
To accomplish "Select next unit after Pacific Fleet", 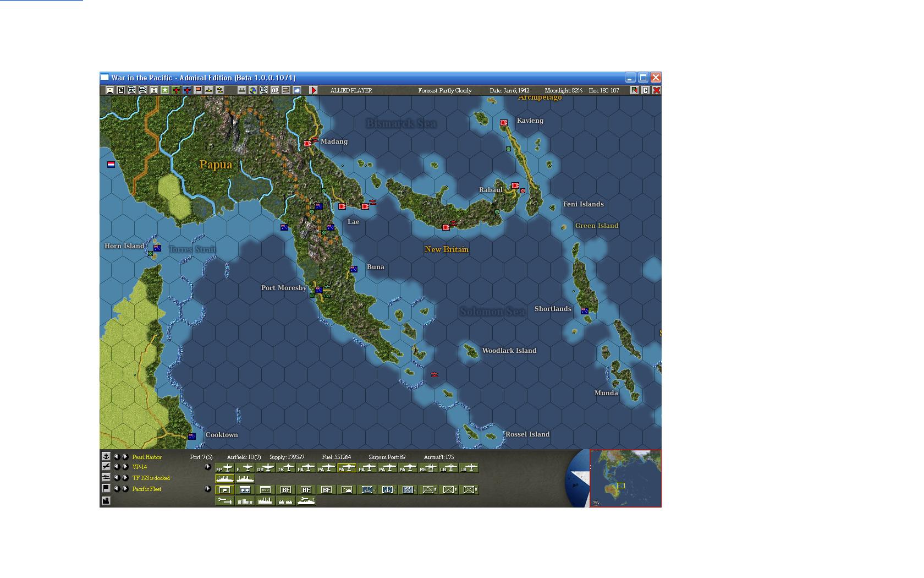I will coord(125,488).
